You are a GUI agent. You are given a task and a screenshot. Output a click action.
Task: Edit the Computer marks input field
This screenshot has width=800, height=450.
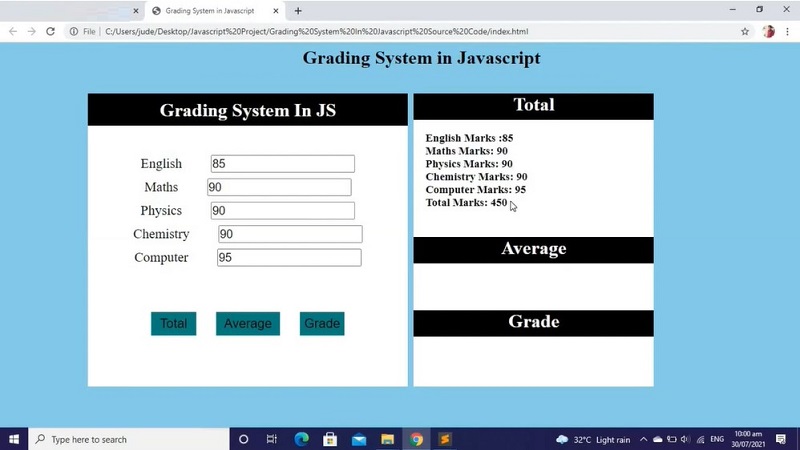point(289,257)
